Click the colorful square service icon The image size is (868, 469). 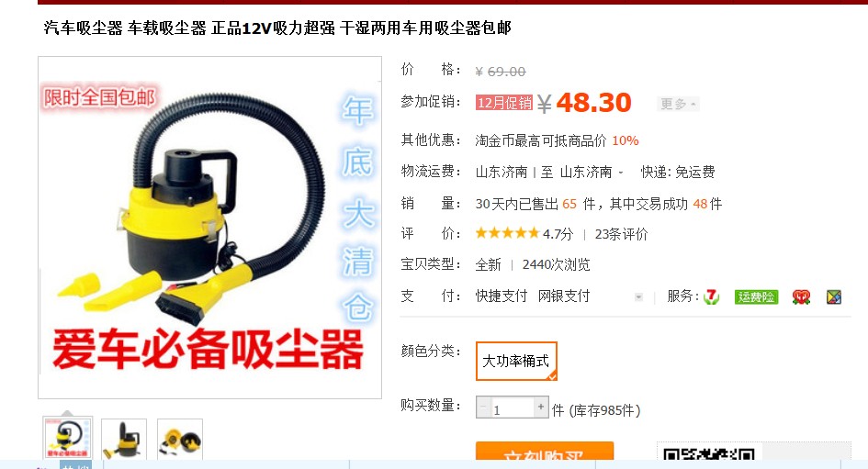pyautogui.click(x=834, y=297)
